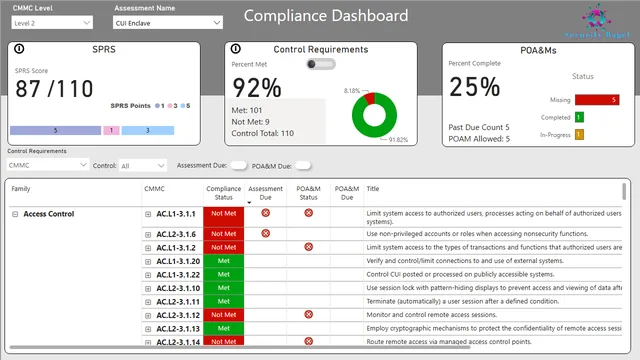
Task: Expand the AC.L1-3.1.22 row
Action: (148, 275)
